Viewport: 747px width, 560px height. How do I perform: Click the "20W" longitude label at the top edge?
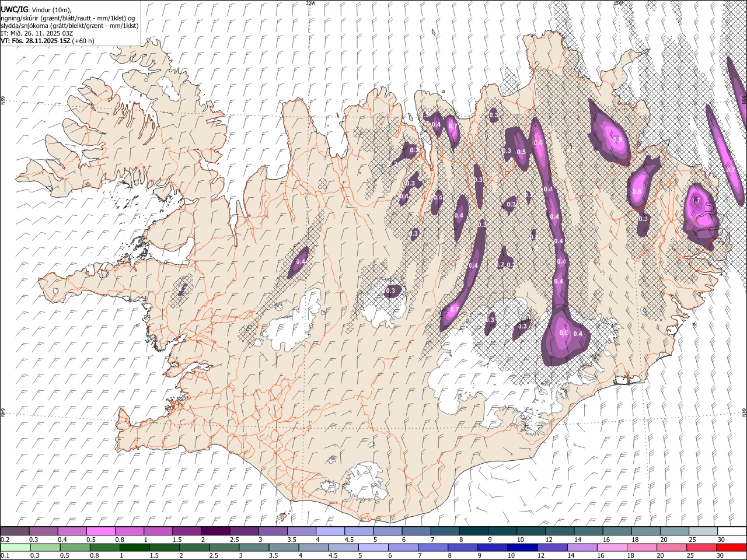(x=310, y=3)
